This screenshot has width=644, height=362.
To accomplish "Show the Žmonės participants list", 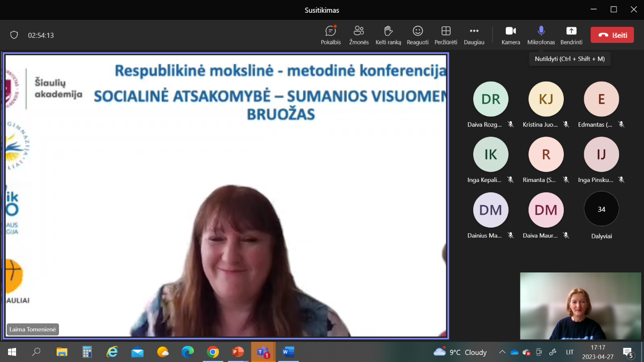I will click(359, 35).
